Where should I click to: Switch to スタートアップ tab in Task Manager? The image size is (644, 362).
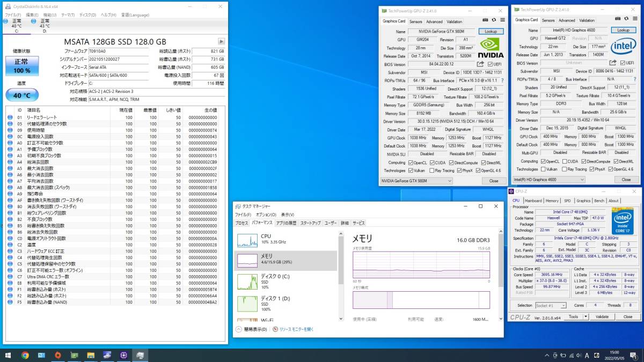coord(311,223)
